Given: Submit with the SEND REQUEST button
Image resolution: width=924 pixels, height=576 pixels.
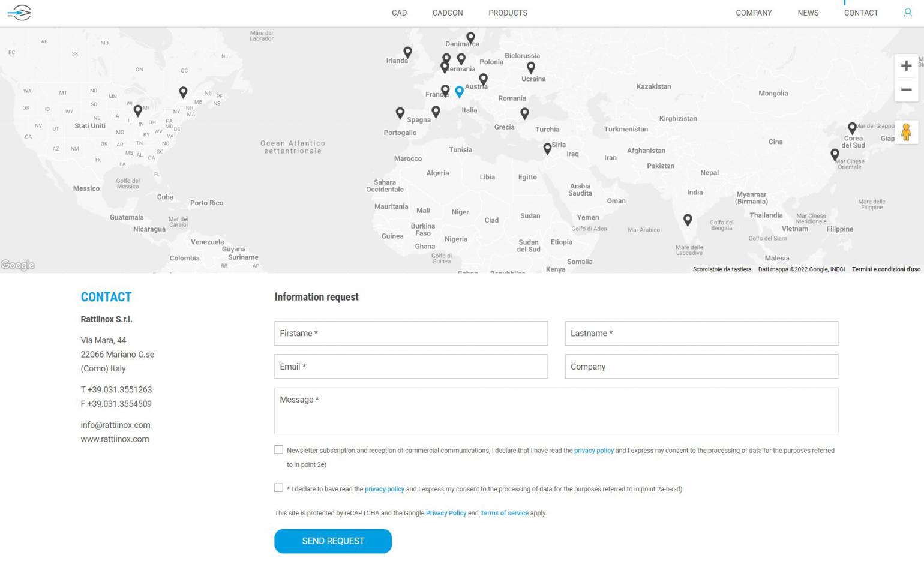Looking at the screenshot, I should [x=333, y=541].
